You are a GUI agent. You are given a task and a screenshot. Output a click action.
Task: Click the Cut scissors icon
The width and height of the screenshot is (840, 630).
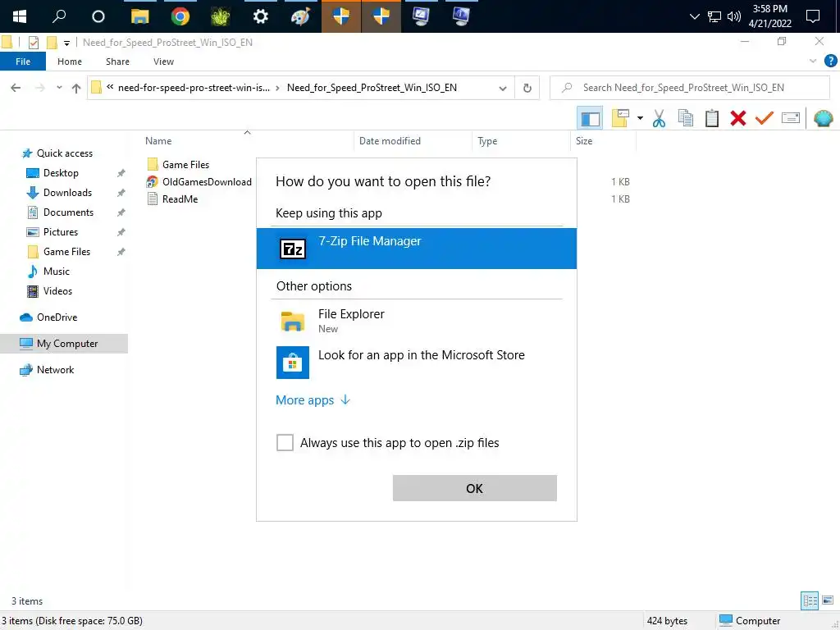(x=659, y=118)
